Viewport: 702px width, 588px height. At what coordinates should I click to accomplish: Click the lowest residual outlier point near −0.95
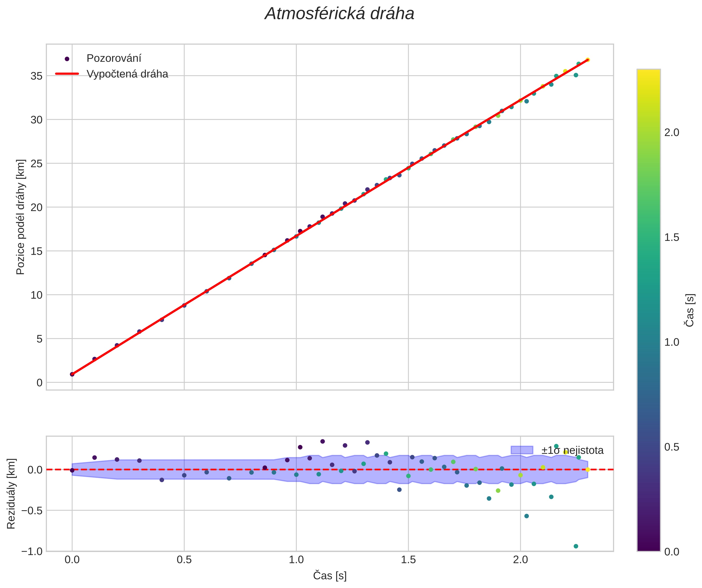coord(576,546)
